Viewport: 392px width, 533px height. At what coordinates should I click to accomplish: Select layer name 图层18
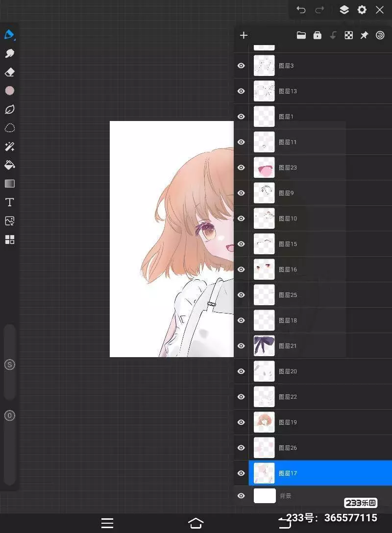point(288,320)
